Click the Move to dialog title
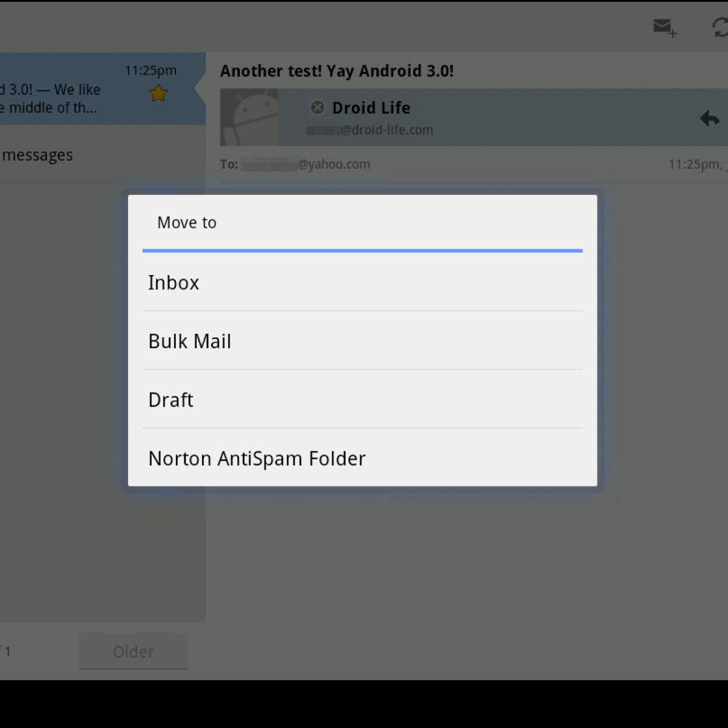The image size is (728, 728). pos(187,223)
